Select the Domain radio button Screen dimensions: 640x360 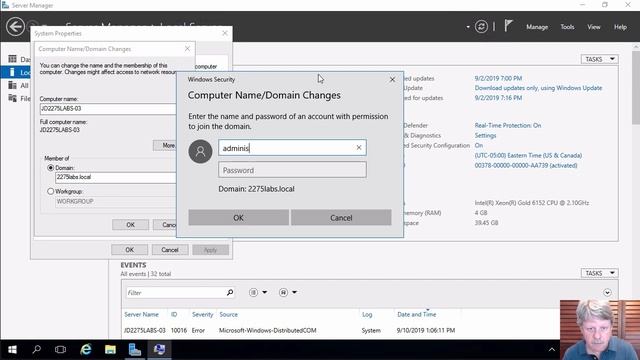tap(51, 168)
